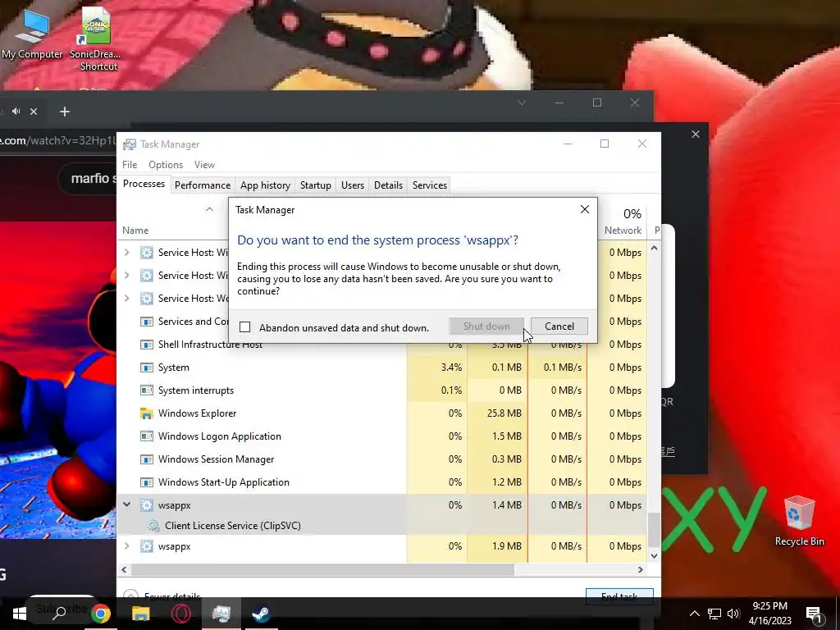
Task: Collapse the selected wsappx process group
Action: (127, 504)
